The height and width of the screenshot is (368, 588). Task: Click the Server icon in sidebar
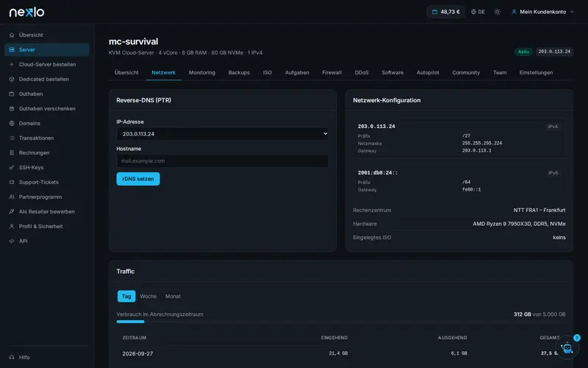[x=12, y=49]
